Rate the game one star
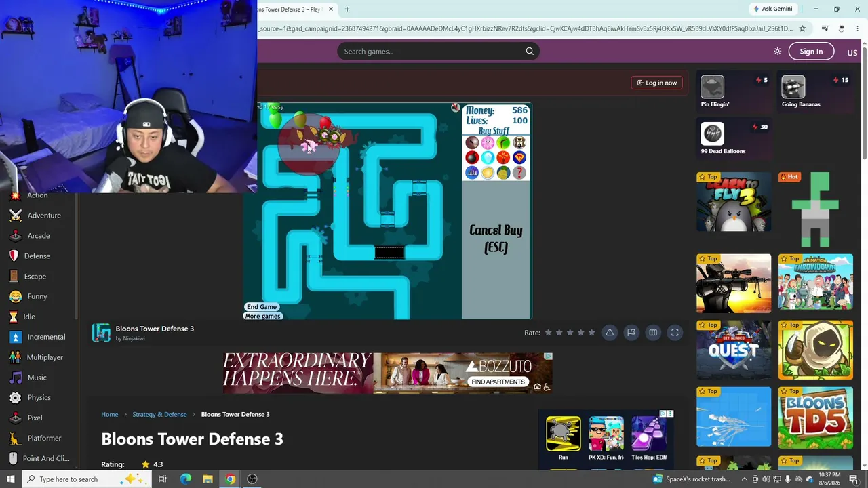Image resolution: width=868 pixels, height=488 pixels. coord(549,333)
